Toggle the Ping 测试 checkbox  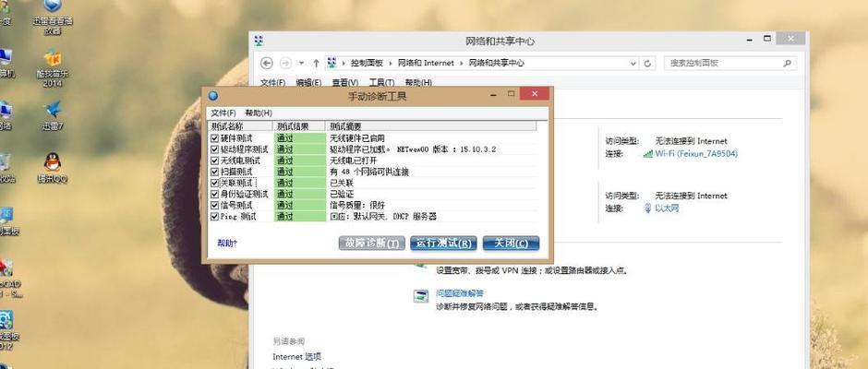point(215,216)
